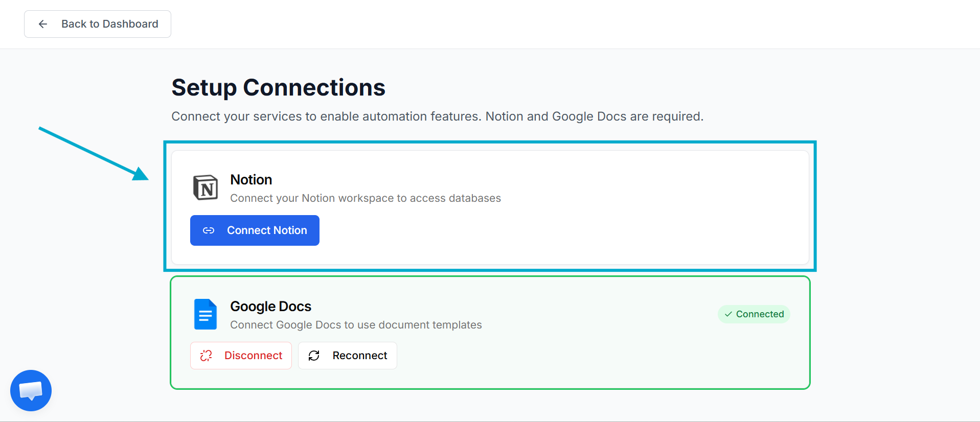Click the 'Connect your services to enable automation' description
The height and width of the screenshot is (422, 980).
[438, 116]
